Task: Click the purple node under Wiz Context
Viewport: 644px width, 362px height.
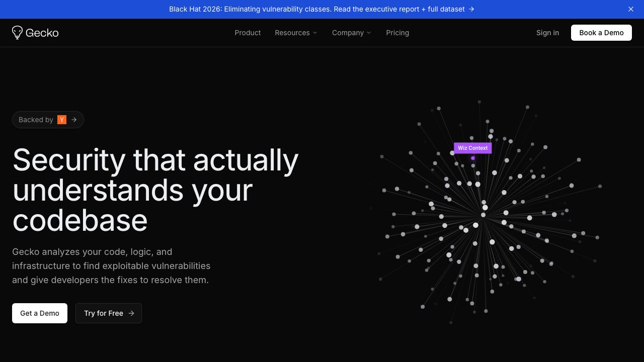Action: point(473,158)
